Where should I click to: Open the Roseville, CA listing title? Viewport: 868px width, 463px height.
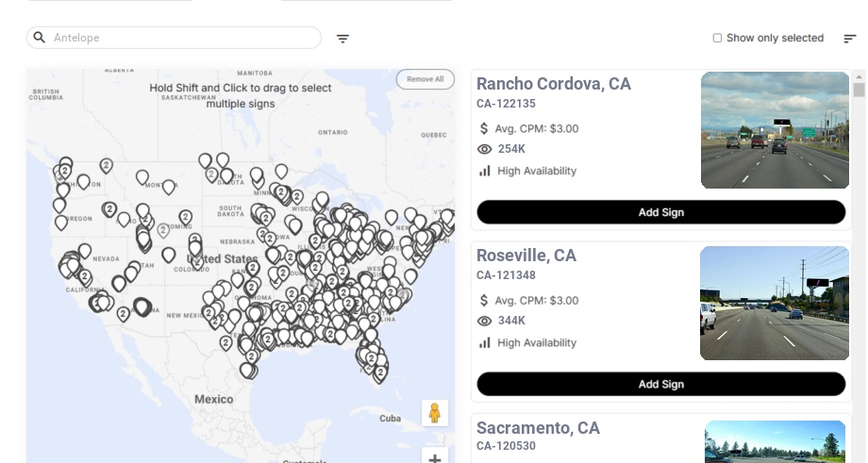[526, 256]
